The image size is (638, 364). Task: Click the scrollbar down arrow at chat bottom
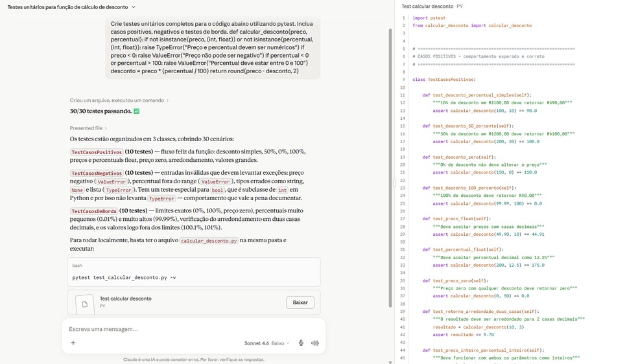click(x=390, y=362)
